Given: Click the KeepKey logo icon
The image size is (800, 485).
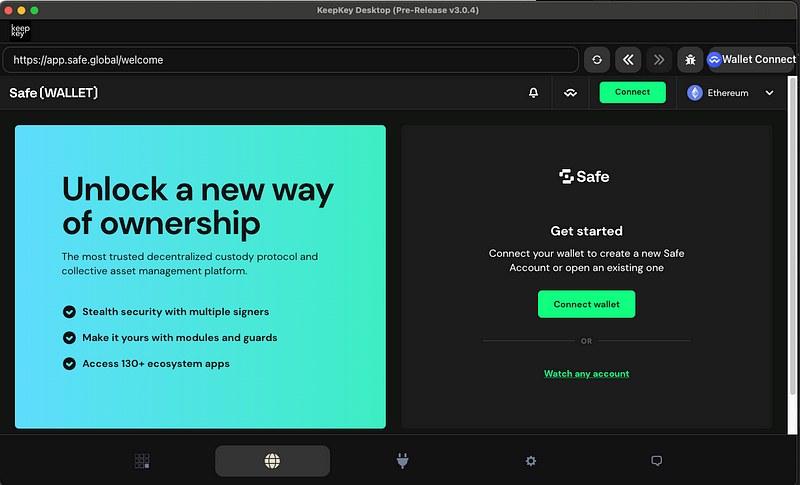Looking at the screenshot, I should (20, 31).
